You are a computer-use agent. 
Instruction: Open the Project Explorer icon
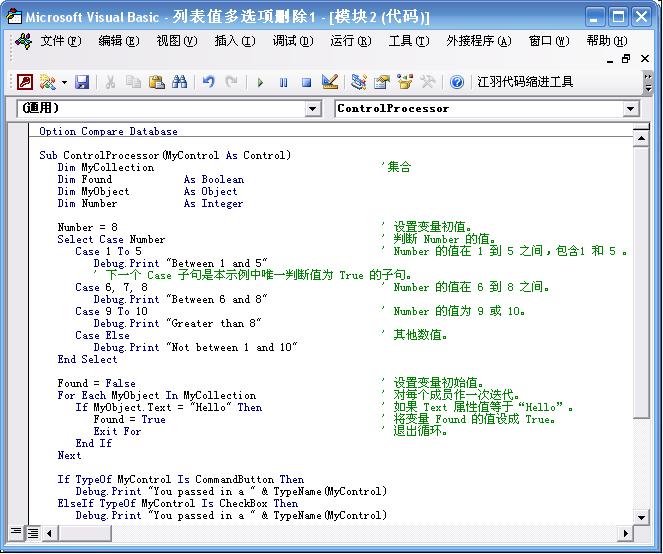pos(359,82)
